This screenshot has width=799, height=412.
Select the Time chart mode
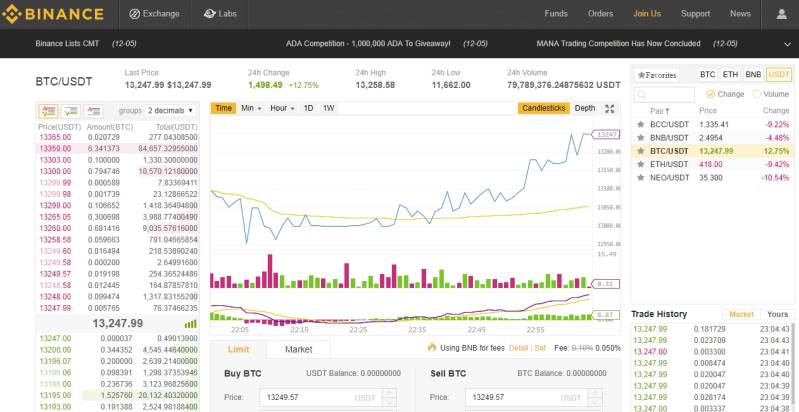coord(224,108)
